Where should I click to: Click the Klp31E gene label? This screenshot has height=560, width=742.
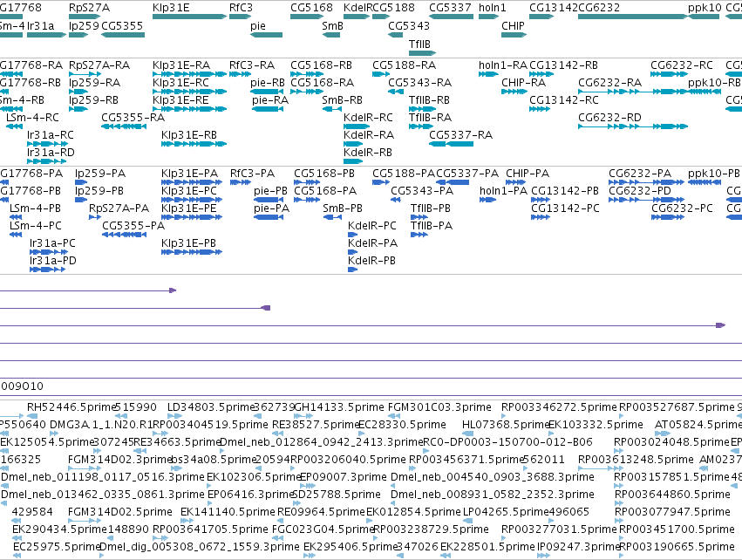click(x=171, y=8)
